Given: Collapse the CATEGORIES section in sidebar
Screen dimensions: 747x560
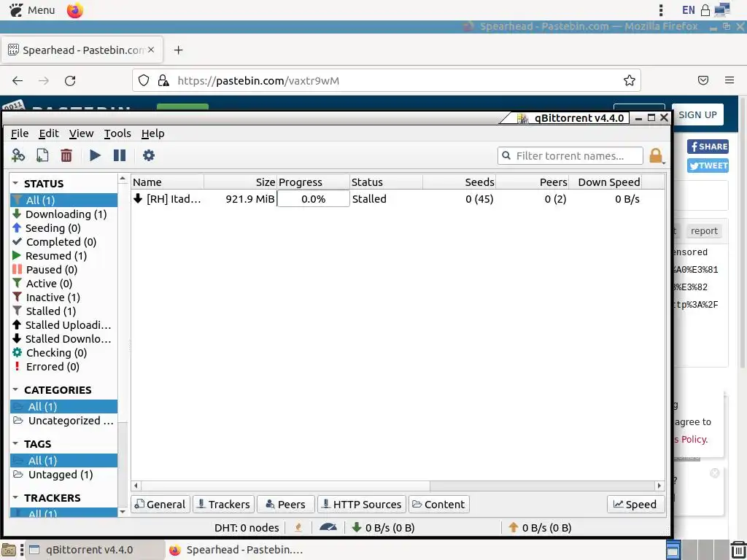Looking at the screenshot, I should click(x=16, y=389).
